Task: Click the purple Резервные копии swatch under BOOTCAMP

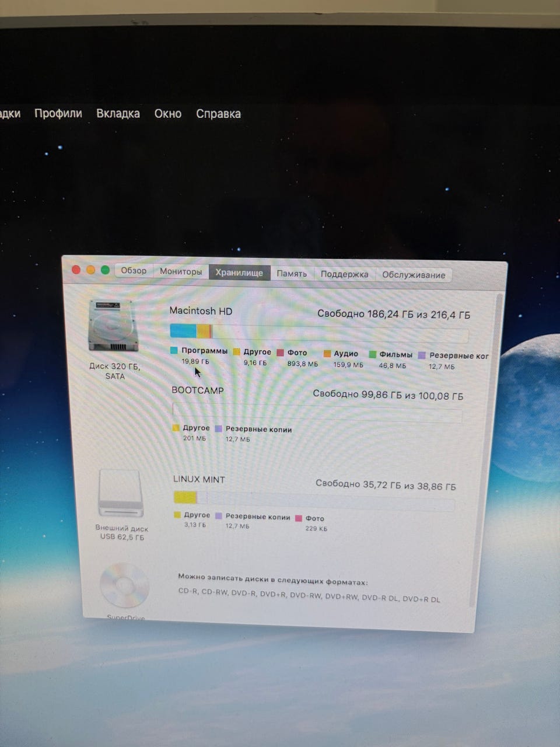Action: 219,428
